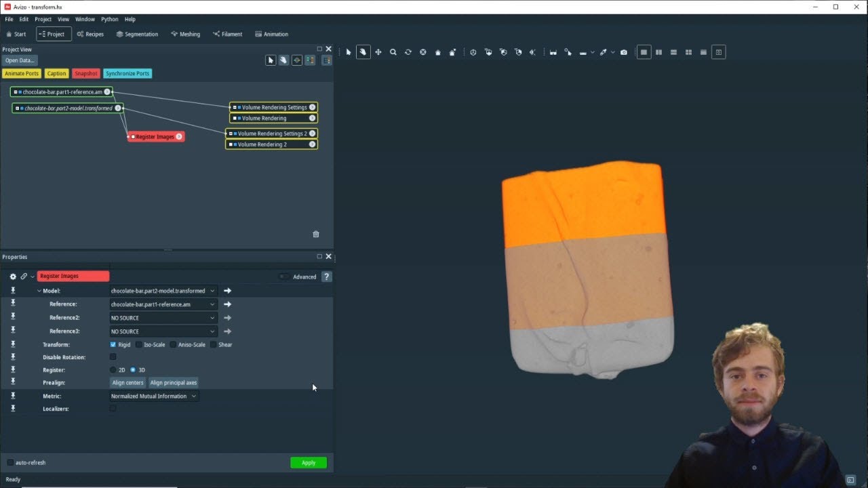
Task: Switch to four viewers layout
Action: point(688,52)
